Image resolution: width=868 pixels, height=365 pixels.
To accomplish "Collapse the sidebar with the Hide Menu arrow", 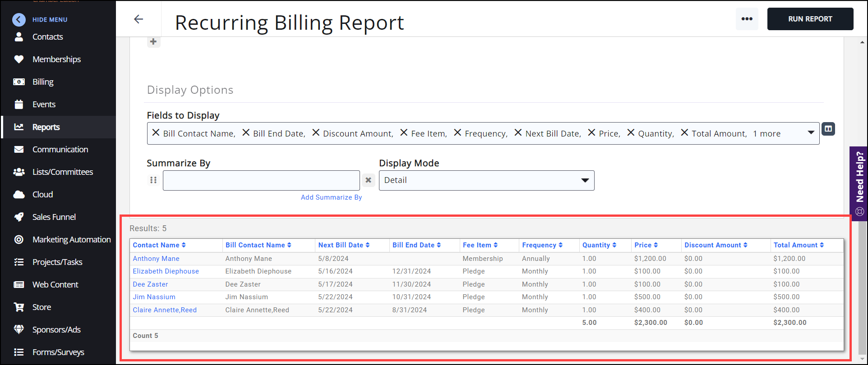I will [x=19, y=19].
